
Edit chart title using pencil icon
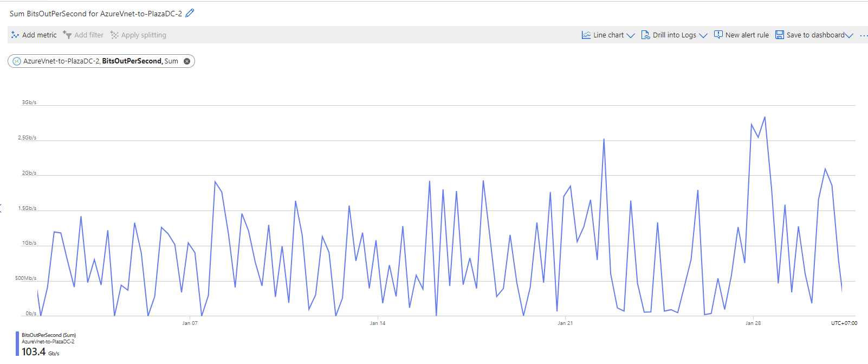tap(190, 13)
